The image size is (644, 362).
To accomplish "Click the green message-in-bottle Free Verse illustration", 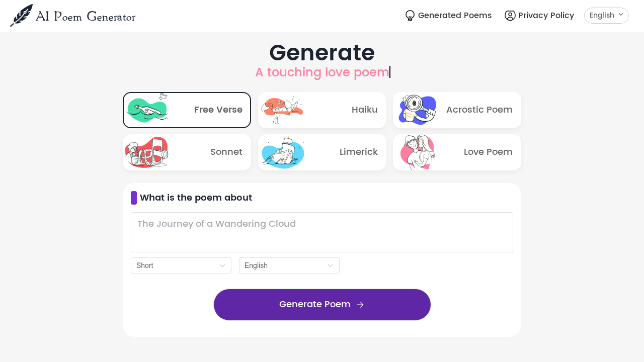I will (x=147, y=110).
